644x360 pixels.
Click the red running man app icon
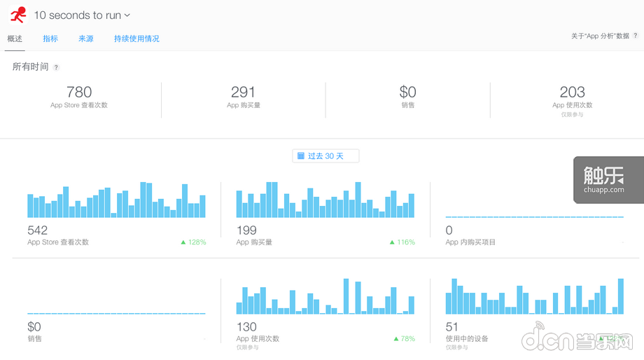[18, 15]
